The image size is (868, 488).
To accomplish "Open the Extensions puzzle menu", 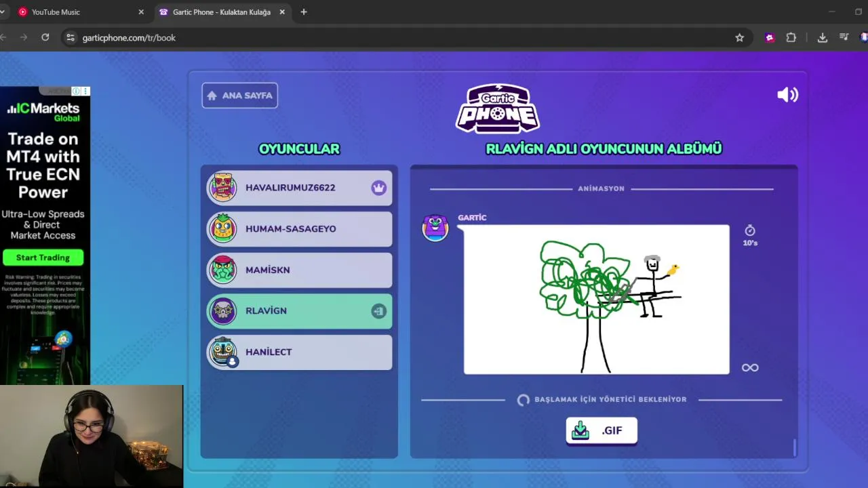I will 791,38.
